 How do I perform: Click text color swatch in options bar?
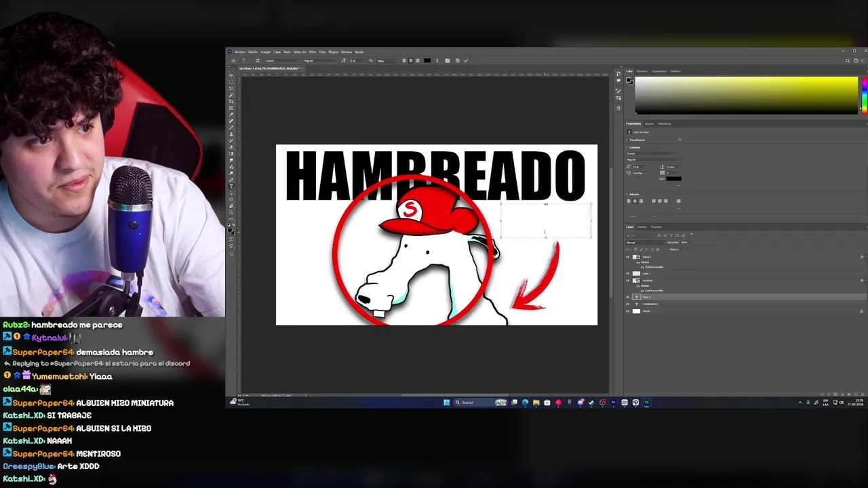tap(427, 61)
